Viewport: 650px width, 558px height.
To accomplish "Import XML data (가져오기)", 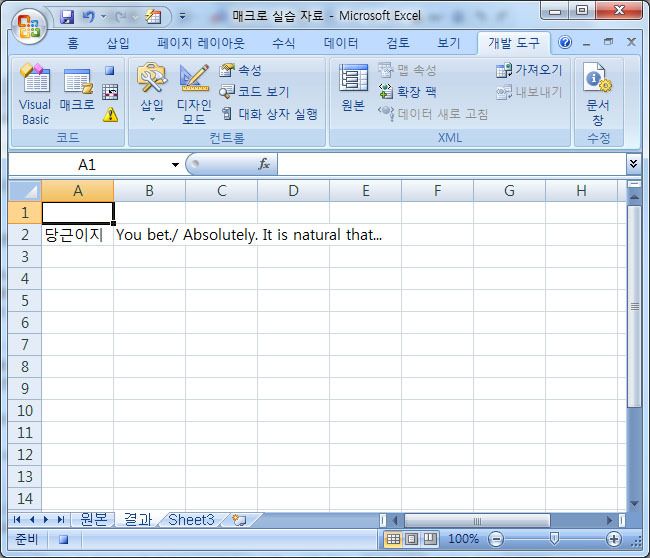I will pos(529,70).
